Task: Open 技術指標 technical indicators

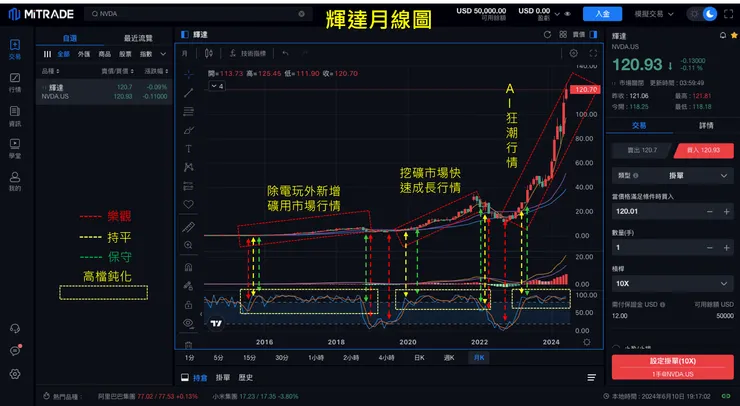Action: [x=248, y=53]
